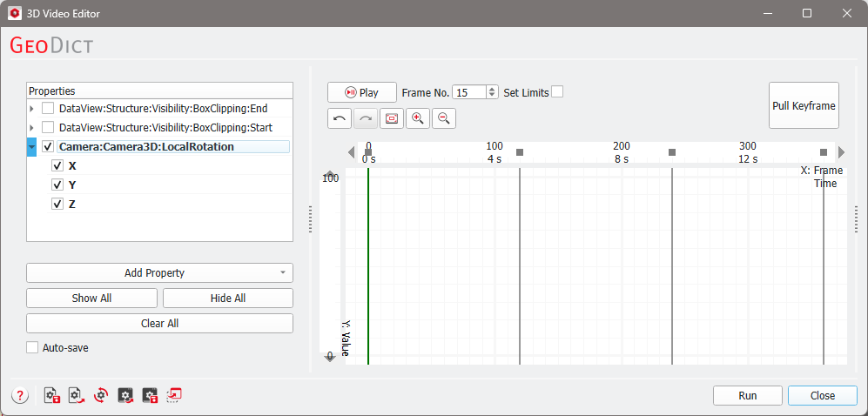This screenshot has width=868, height=416.
Task: Click the dark gear window icon with red arrow
Action: tap(125, 395)
